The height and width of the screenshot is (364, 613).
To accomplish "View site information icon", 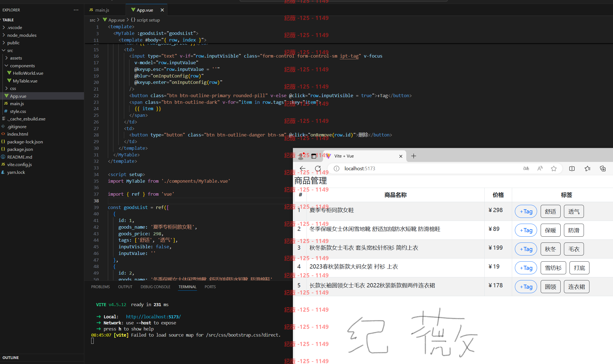I will [x=336, y=169].
